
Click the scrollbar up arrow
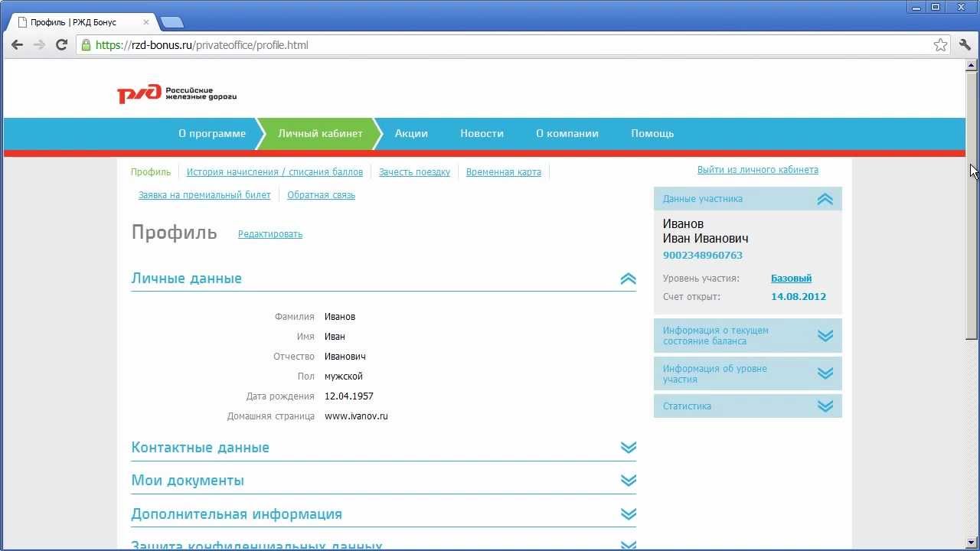972,66
